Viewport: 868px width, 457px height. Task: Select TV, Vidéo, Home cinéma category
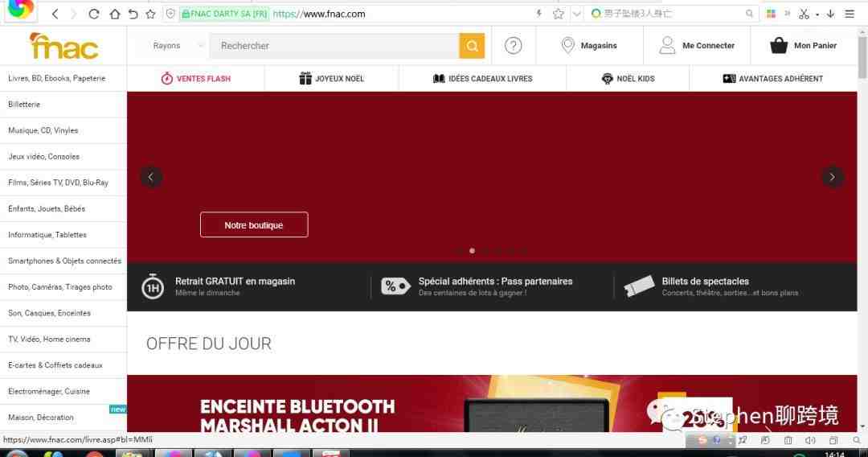(x=63, y=339)
